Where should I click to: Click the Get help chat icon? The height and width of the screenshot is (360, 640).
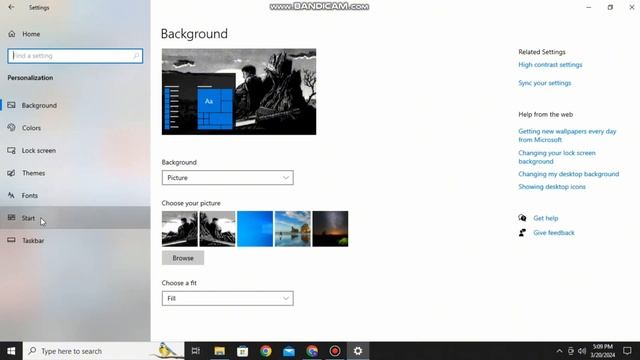(x=522, y=218)
